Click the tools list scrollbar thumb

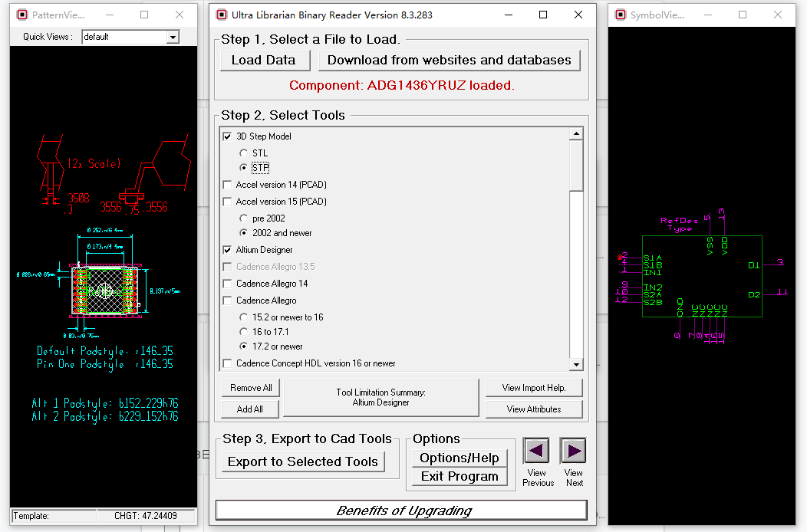tap(576, 165)
